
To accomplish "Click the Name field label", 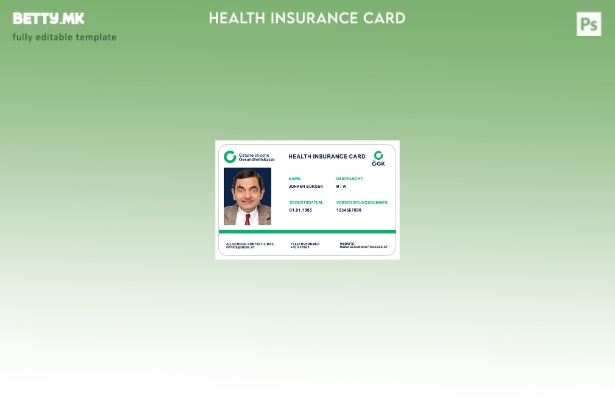I will coord(294,178).
